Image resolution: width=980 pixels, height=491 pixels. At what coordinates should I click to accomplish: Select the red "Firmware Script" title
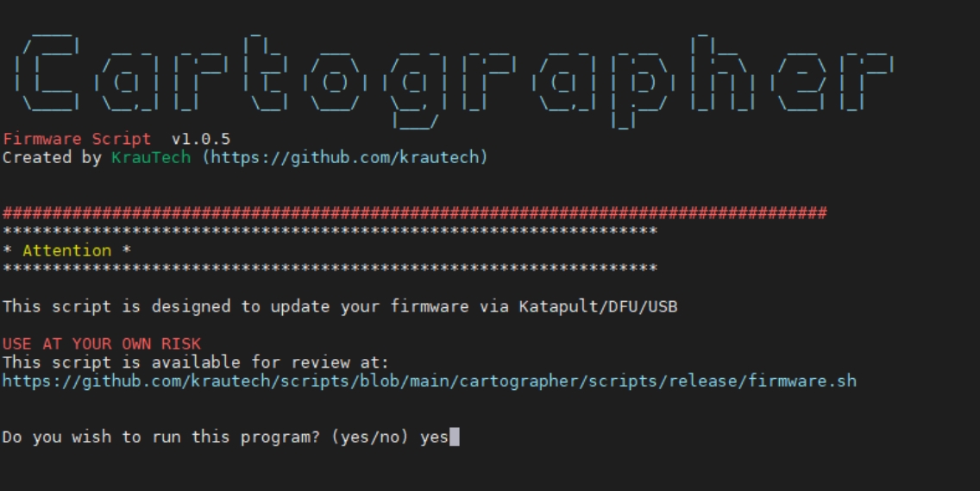tap(77, 140)
